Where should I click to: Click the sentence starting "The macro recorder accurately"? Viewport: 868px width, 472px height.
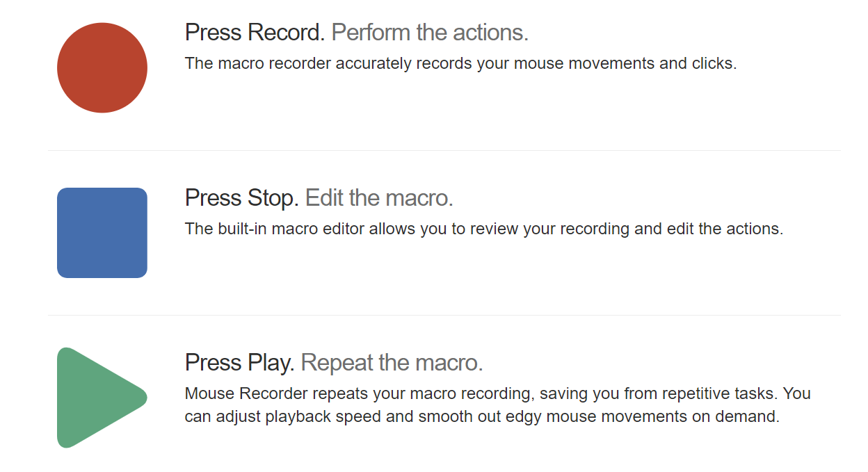tap(460, 63)
